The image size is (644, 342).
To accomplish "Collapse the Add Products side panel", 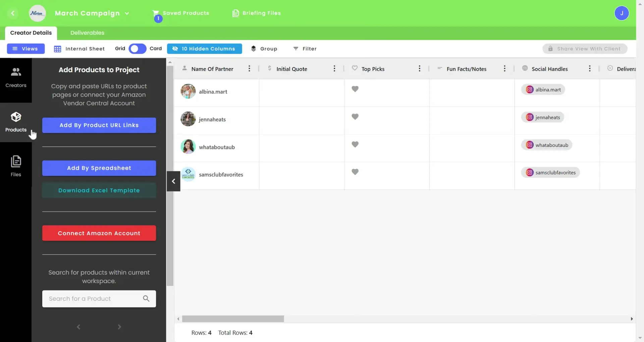I will [173, 181].
